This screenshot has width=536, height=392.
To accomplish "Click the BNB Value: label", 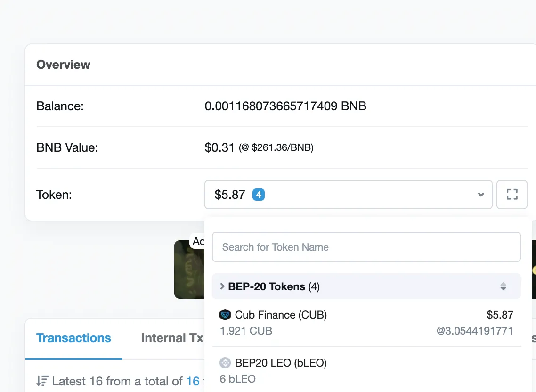I will pyautogui.click(x=67, y=147).
